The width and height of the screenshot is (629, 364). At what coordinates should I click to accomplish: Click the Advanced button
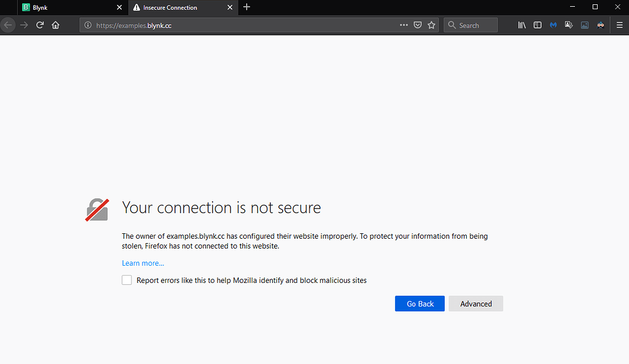point(475,303)
